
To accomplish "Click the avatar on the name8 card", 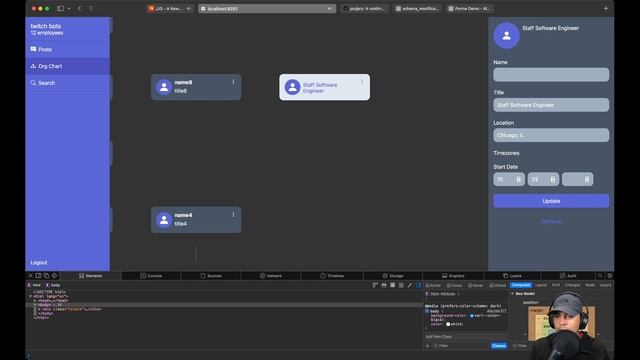I will pyautogui.click(x=164, y=87).
